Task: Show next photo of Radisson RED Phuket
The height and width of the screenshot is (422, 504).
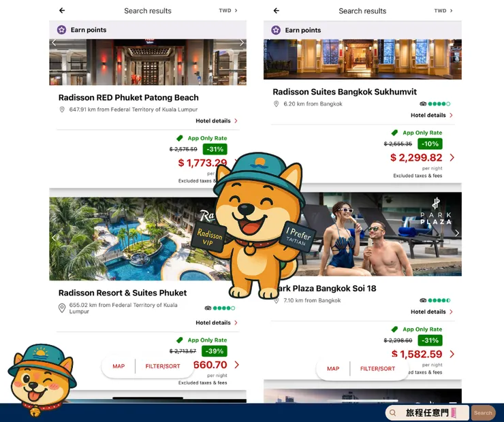Action: click(242, 43)
